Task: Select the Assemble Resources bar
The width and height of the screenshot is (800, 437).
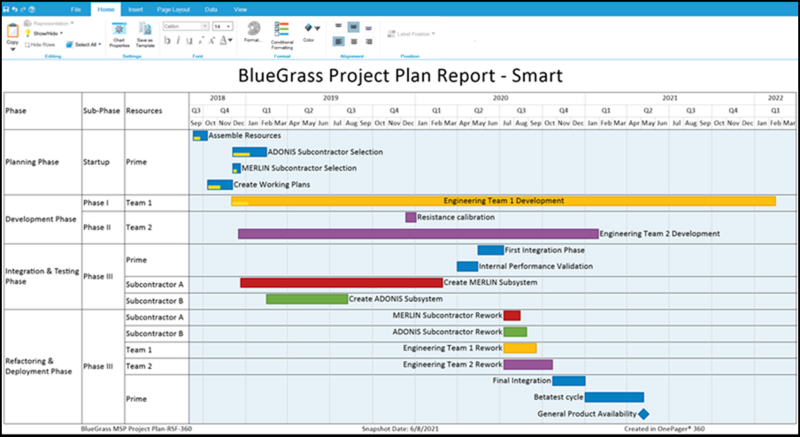Action: tap(200, 136)
